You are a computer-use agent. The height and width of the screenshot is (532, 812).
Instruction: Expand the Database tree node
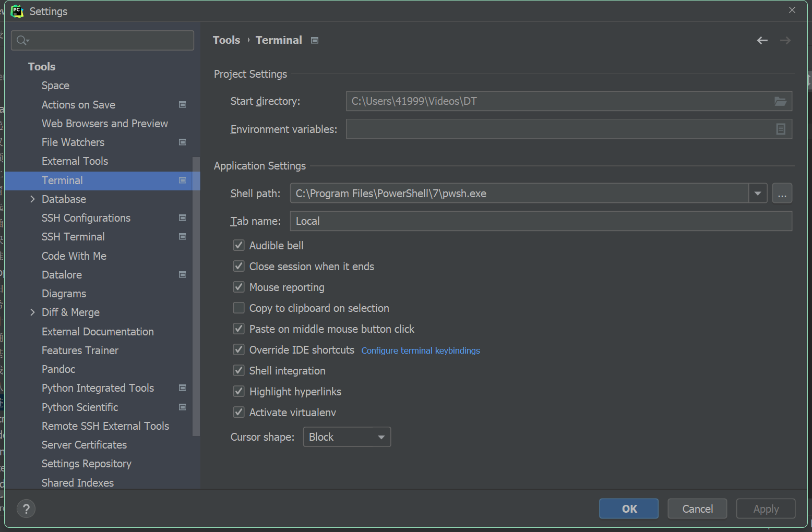pyautogui.click(x=32, y=199)
